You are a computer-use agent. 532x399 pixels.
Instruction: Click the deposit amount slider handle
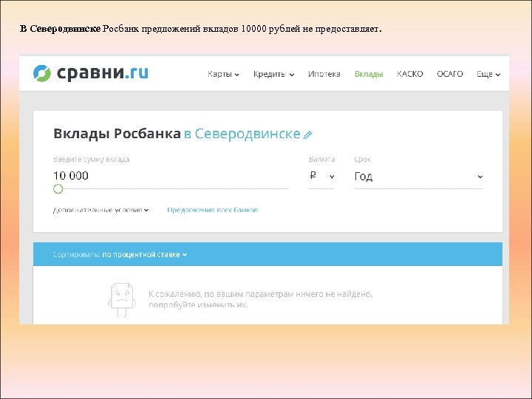pos(58,189)
